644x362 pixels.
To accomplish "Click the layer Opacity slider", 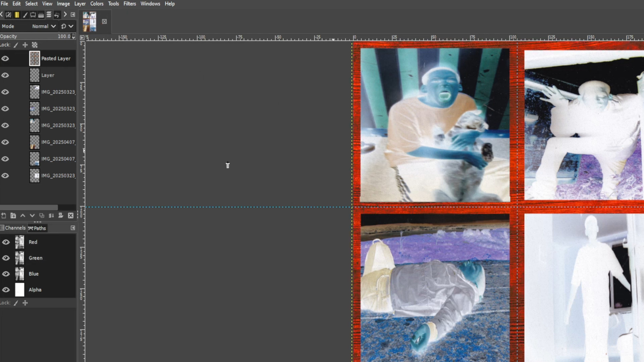I will point(35,36).
